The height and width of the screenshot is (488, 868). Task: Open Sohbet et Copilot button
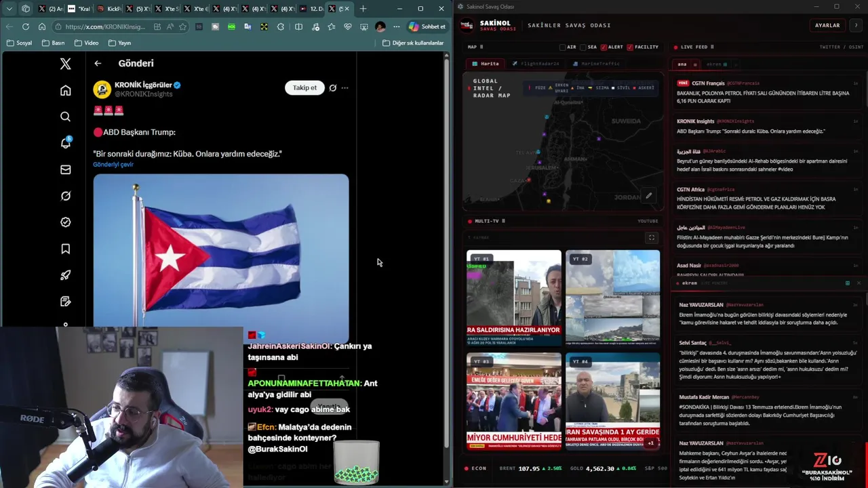pyautogui.click(x=427, y=26)
